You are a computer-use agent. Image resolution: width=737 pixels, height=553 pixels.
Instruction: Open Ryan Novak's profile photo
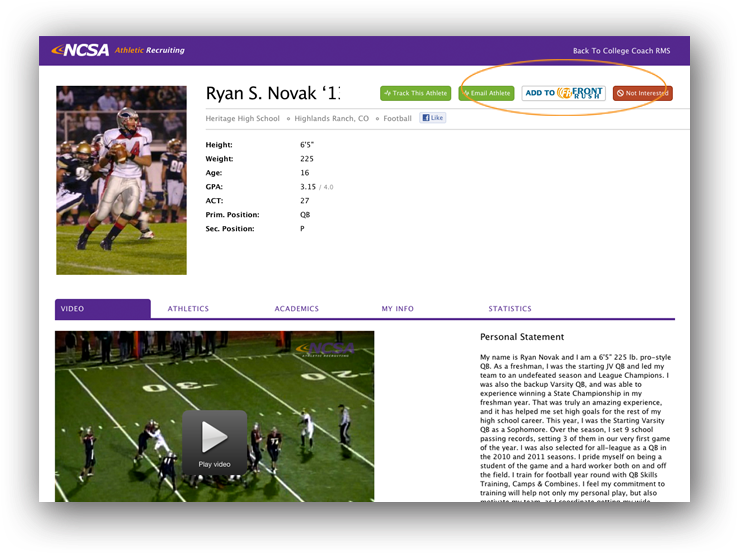(121, 180)
